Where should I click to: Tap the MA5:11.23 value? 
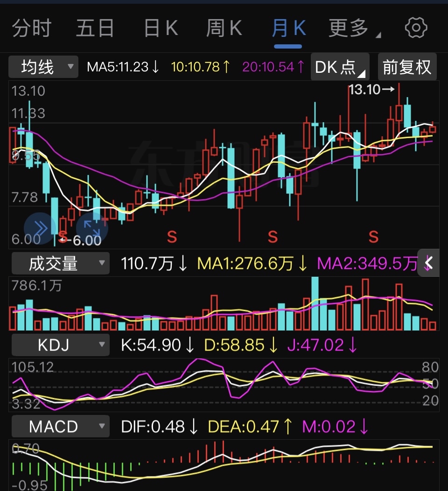[123, 67]
